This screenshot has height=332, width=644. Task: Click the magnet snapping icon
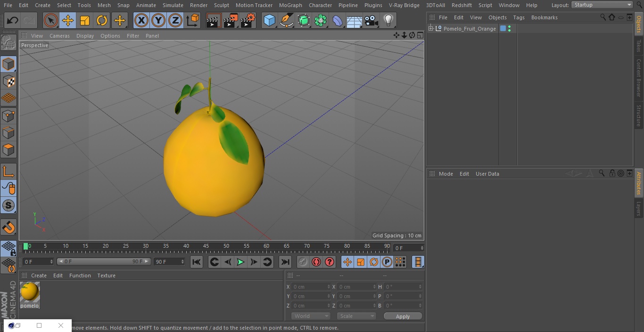coord(8,227)
